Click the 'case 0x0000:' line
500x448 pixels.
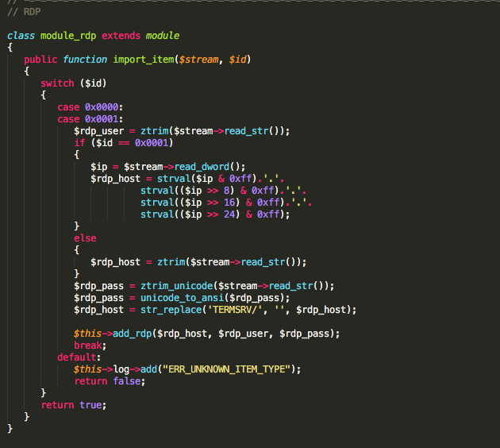point(90,107)
